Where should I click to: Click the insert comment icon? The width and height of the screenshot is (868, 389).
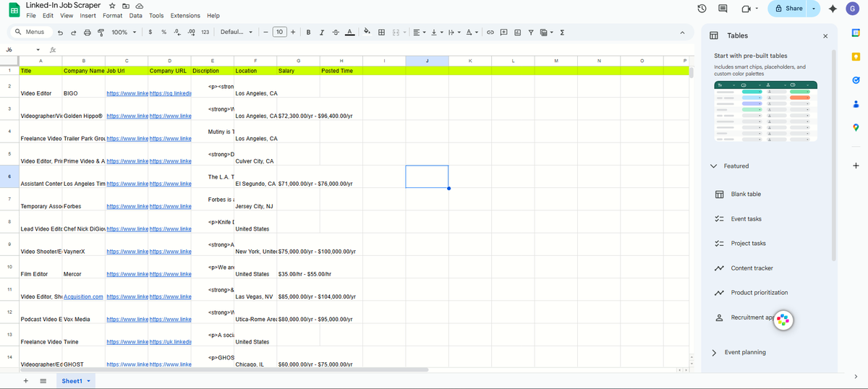504,33
